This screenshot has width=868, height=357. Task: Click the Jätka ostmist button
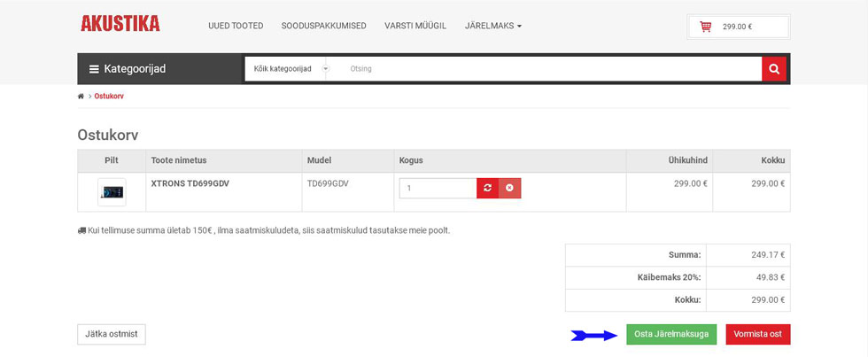click(112, 334)
